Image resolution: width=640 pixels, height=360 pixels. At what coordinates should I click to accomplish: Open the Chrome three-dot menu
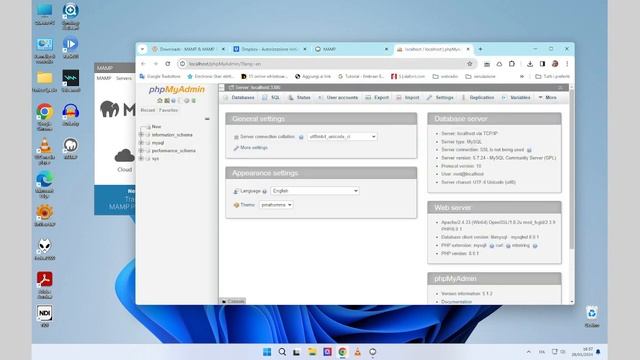point(567,64)
